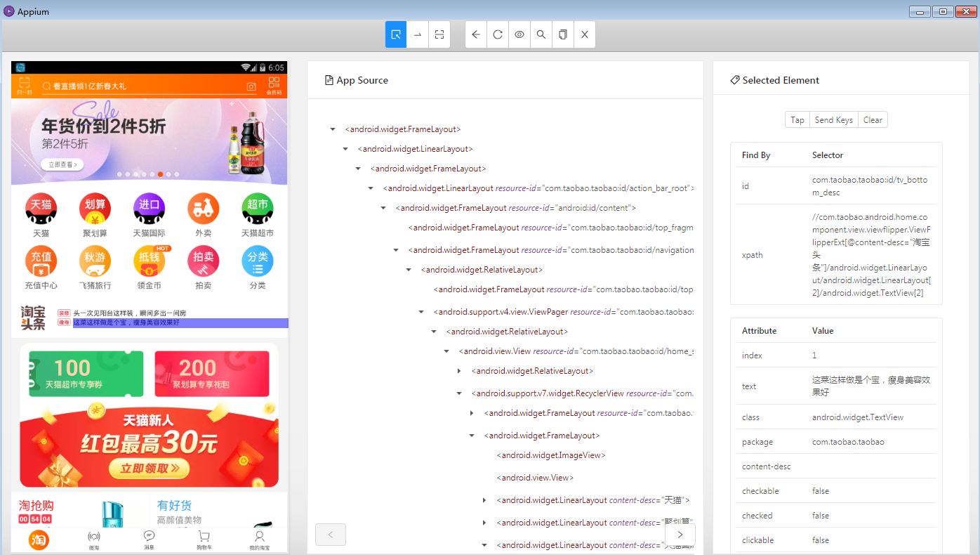Collapse the navigation FrameLayout node
Image resolution: width=980 pixels, height=555 pixels.
click(x=396, y=250)
